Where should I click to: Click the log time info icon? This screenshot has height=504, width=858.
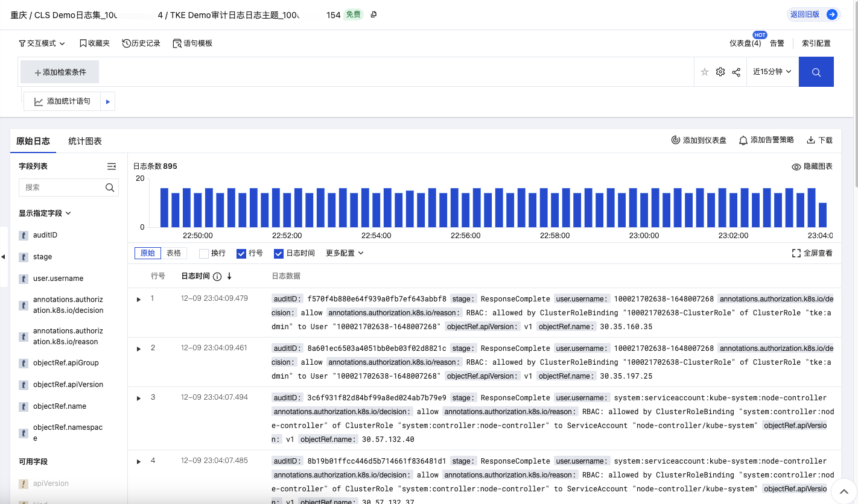[217, 276]
